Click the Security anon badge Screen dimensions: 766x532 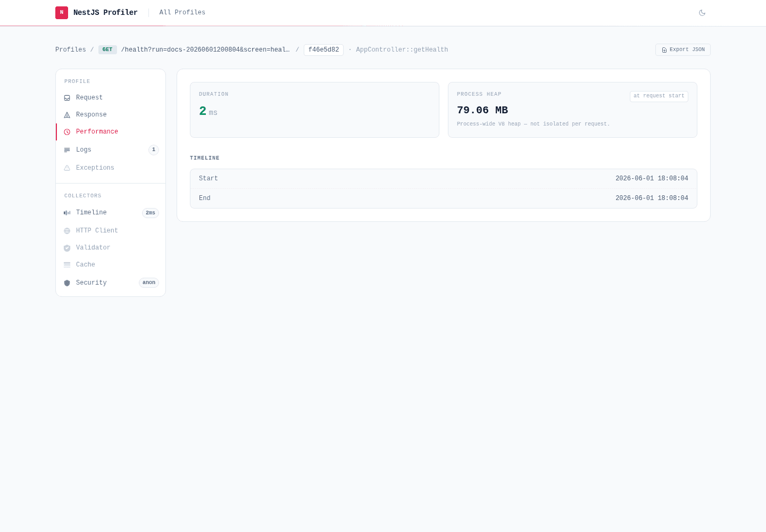(149, 283)
